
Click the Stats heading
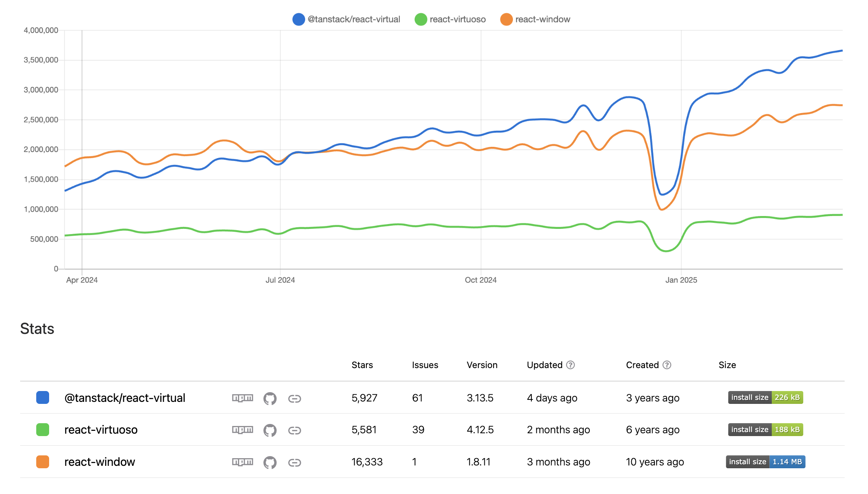tap(37, 329)
